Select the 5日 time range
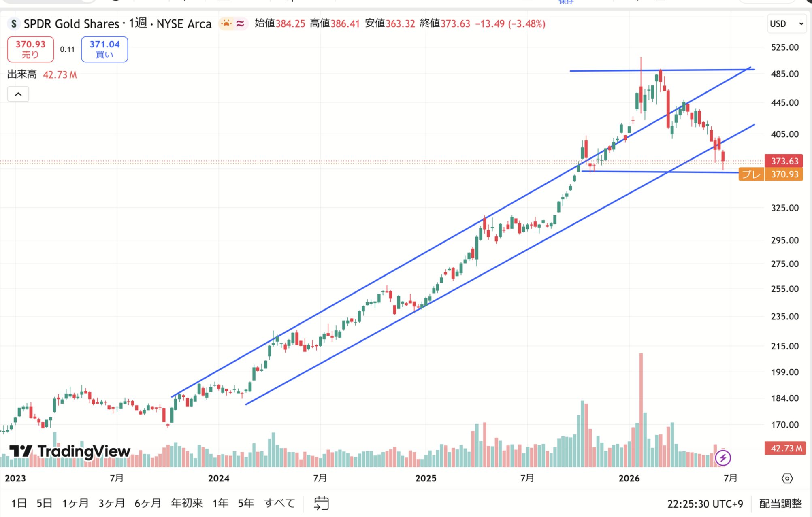 point(44,503)
